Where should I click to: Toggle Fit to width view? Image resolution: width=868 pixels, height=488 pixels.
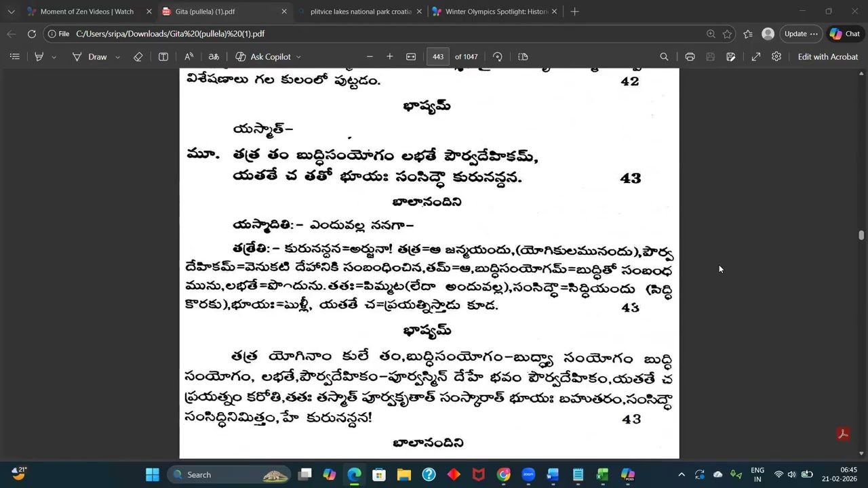[x=411, y=57]
